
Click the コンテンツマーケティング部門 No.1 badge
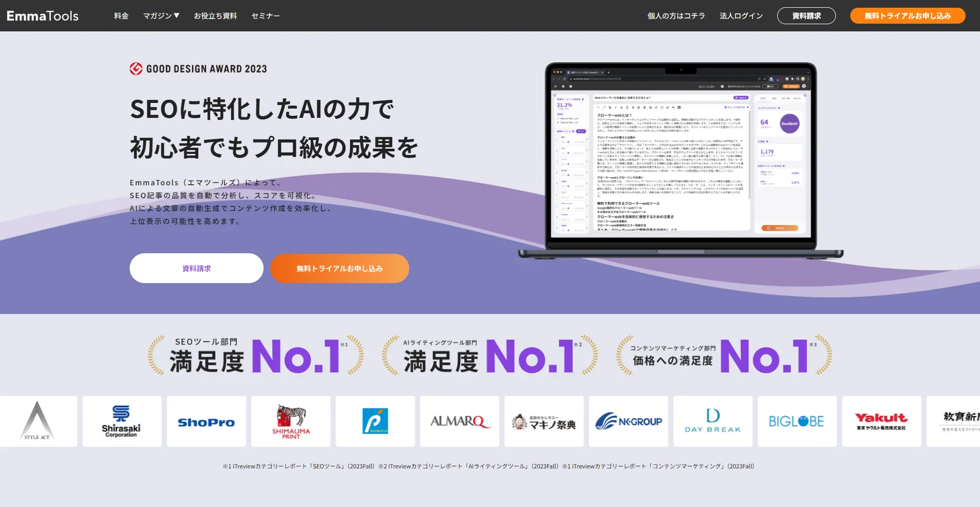(724, 355)
